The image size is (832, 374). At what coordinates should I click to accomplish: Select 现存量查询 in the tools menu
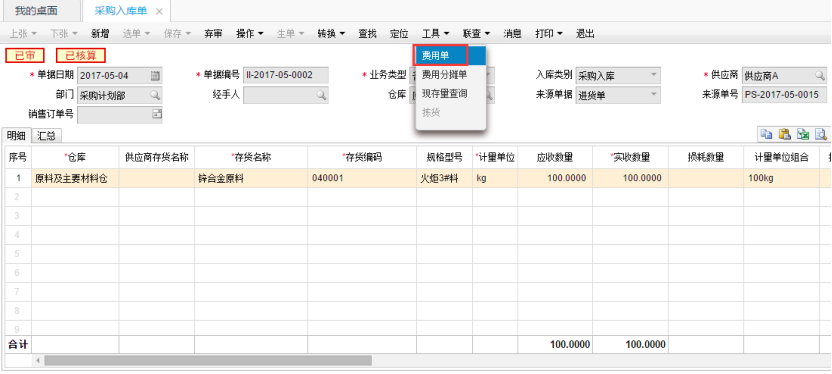click(450, 94)
